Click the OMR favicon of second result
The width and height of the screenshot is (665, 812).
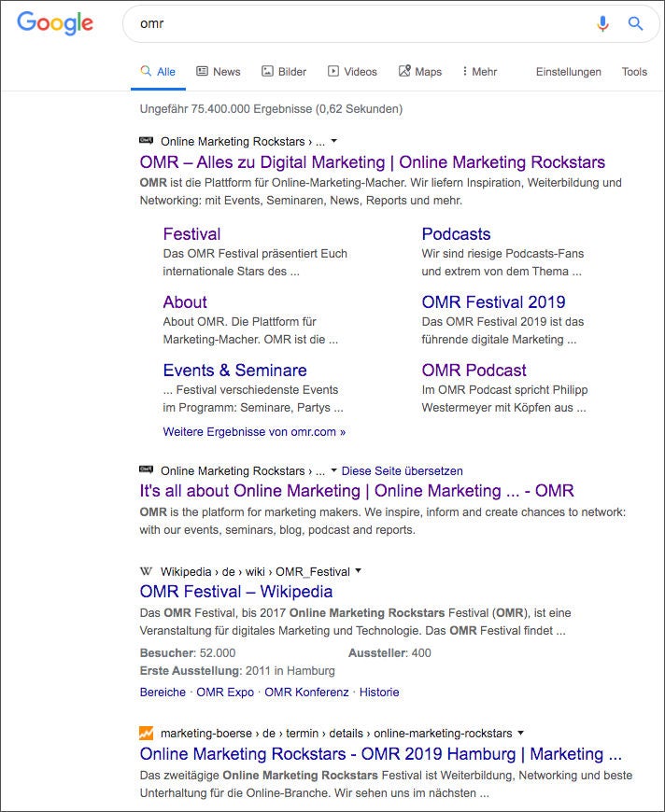point(147,470)
